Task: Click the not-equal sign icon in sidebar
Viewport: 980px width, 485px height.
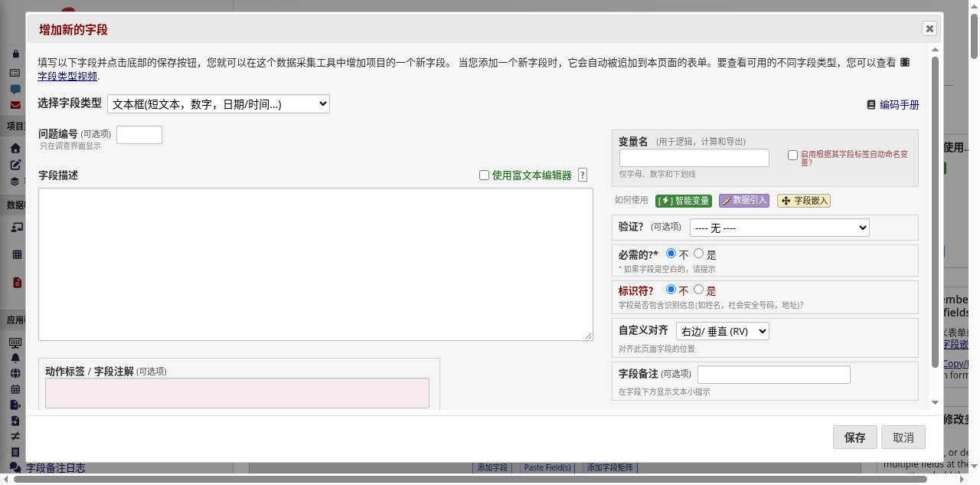Action: [x=15, y=436]
